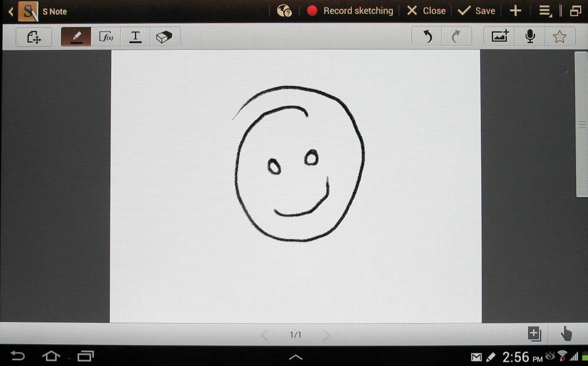Screen dimensions: 588x366
Task: Save the current note
Action: (476, 11)
